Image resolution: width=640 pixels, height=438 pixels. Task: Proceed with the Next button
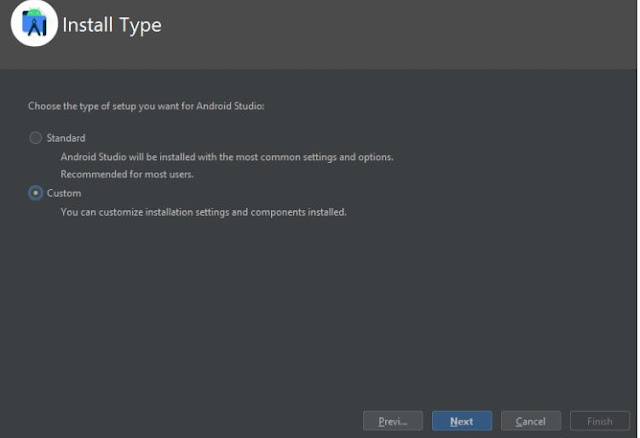(462, 421)
